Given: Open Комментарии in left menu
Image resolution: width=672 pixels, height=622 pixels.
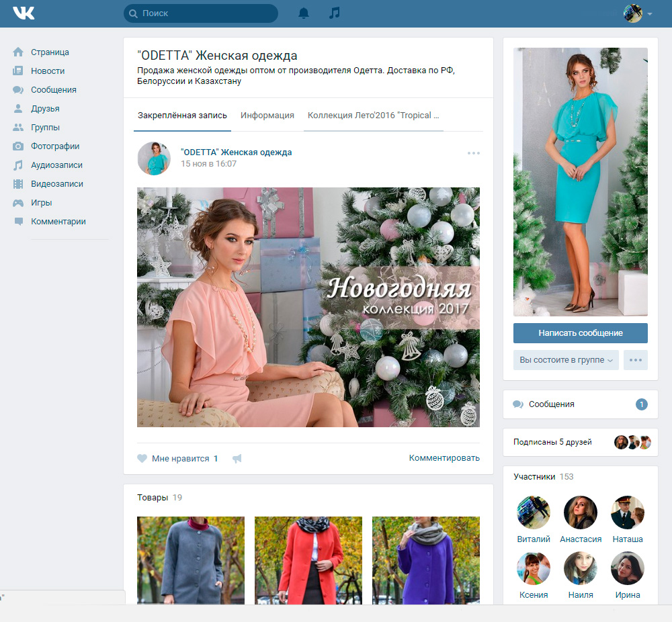Looking at the screenshot, I should 58,222.
